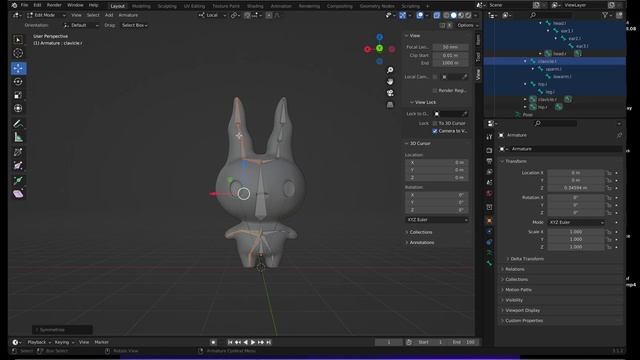Open the Options dropdown
The height and width of the screenshot is (360, 640).
pos(468,25)
